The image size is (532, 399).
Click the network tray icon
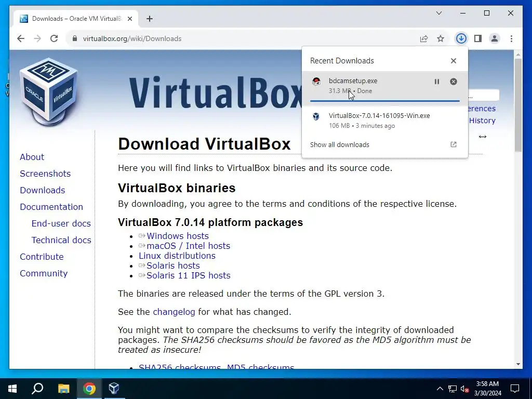453,389
